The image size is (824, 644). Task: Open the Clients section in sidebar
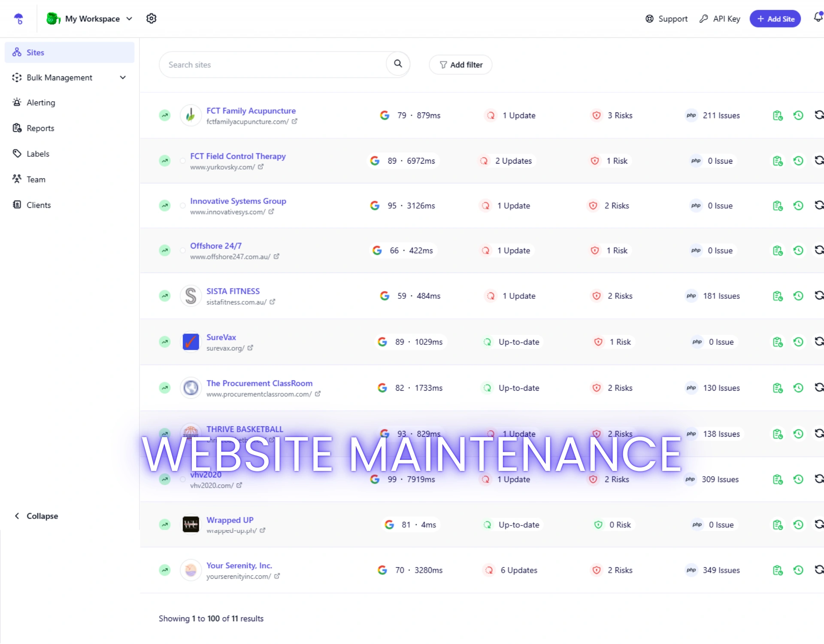[38, 205]
